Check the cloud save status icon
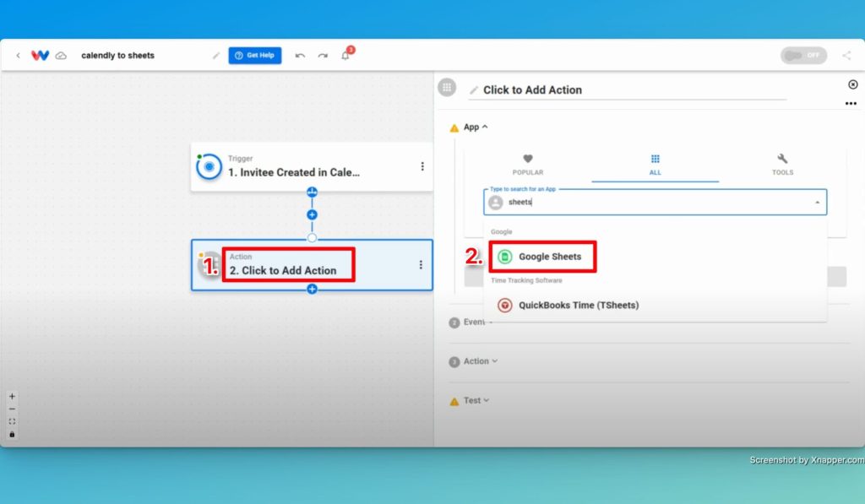The width and height of the screenshot is (865, 504). point(61,56)
